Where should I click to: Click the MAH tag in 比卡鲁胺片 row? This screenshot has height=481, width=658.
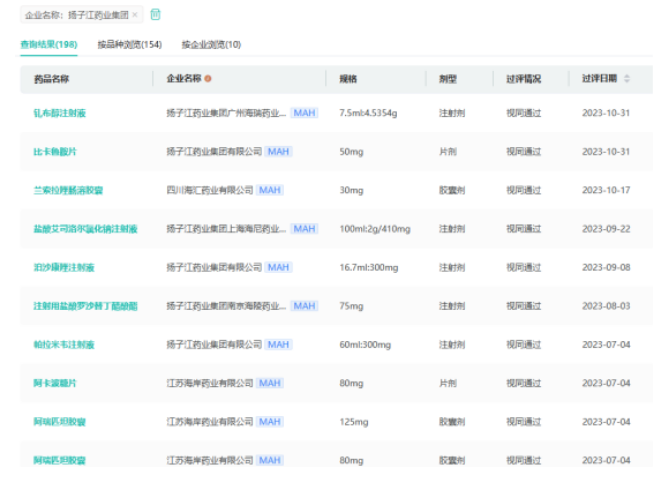tap(278, 151)
